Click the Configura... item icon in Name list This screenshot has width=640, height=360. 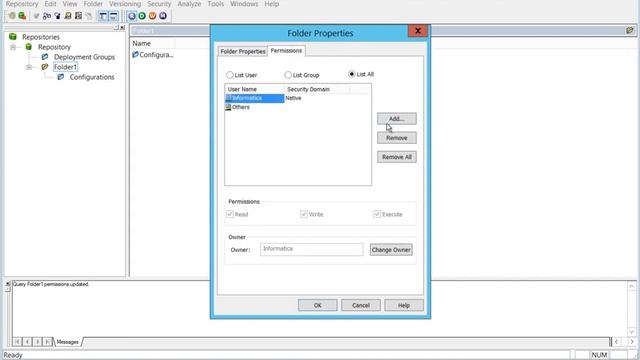click(x=135, y=54)
